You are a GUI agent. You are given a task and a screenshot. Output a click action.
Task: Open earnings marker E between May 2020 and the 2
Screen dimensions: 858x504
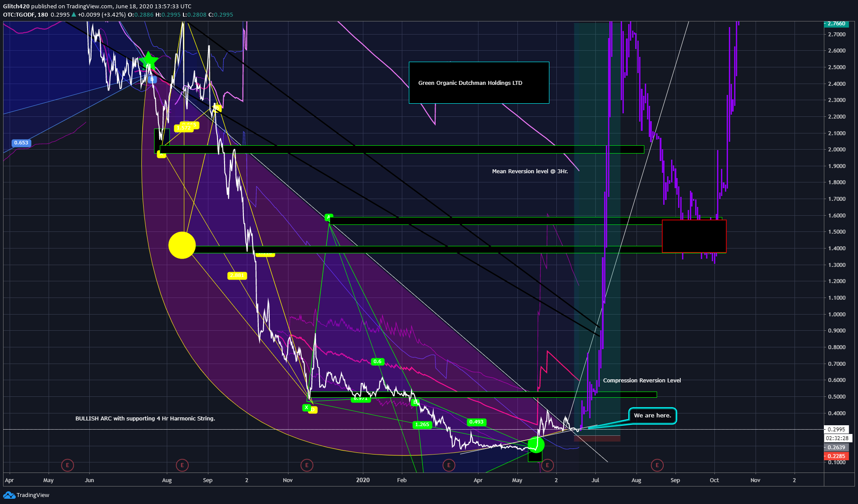click(x=547, y=465)
